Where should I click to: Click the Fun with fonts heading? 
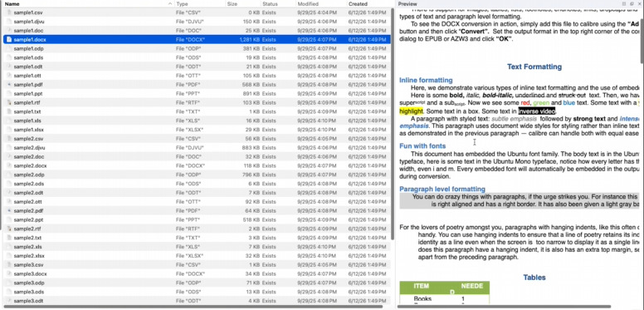pos(422,146)
